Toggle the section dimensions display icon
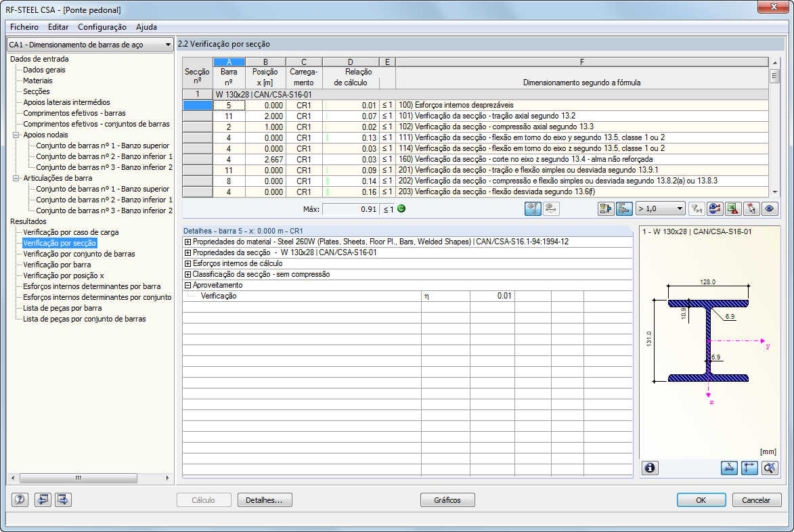This screenshot has height=532, width=794. (729, 468)
